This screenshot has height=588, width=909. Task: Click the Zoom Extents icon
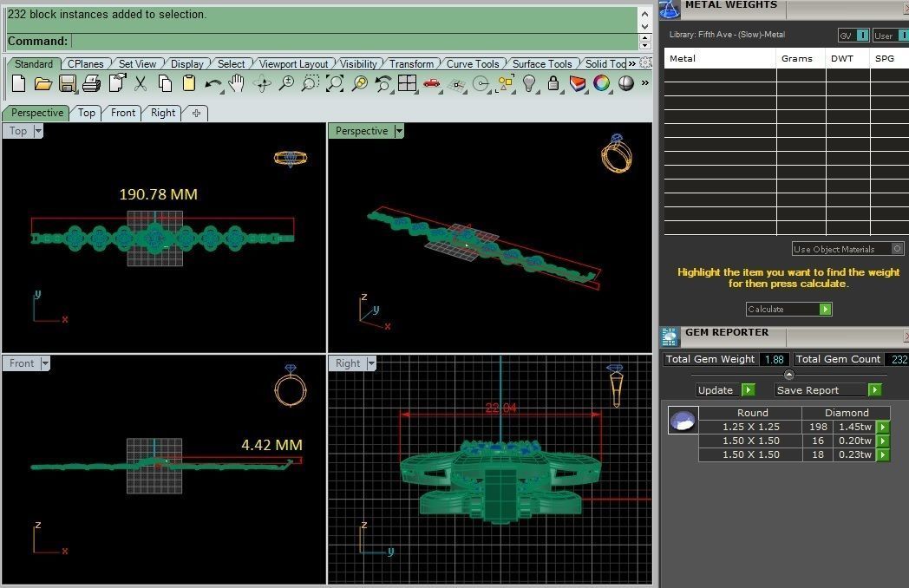pos(335,84)
